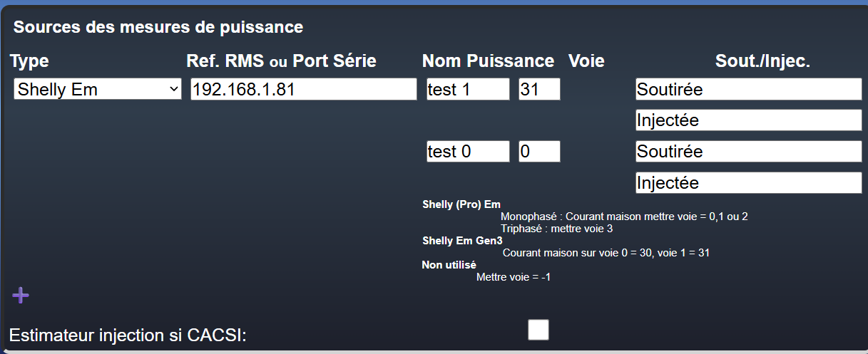Click the Injectée field below the first Soutirée
The width and height of the screenshot is (868, 354).
tap(749, 120)
